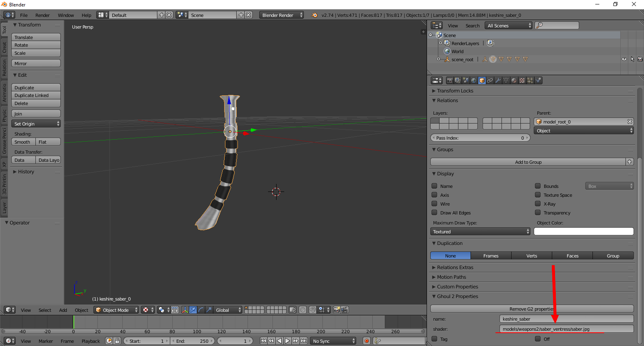The image size is (644, 346).
Task: Jump to the last frame of timeline
Action: coord(303,341)
